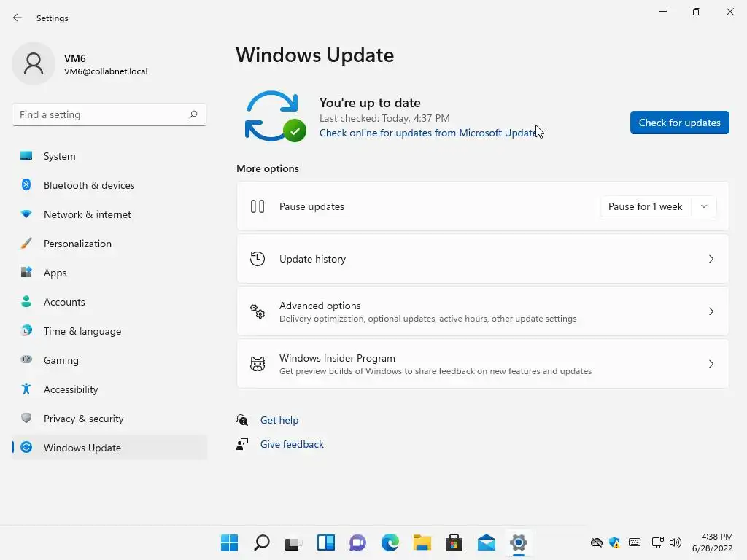
Task: Open Task View on the taskbar
Action: tap(293, 542)
